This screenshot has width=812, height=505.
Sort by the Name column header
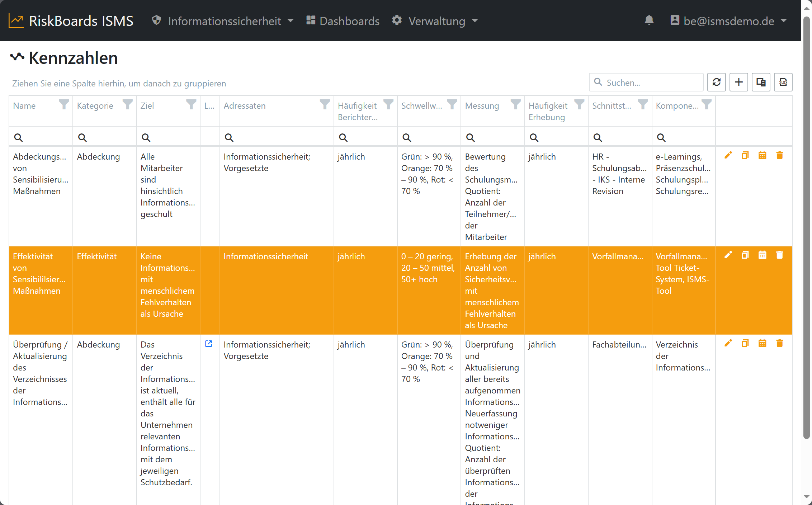click(x=24, y=106)
